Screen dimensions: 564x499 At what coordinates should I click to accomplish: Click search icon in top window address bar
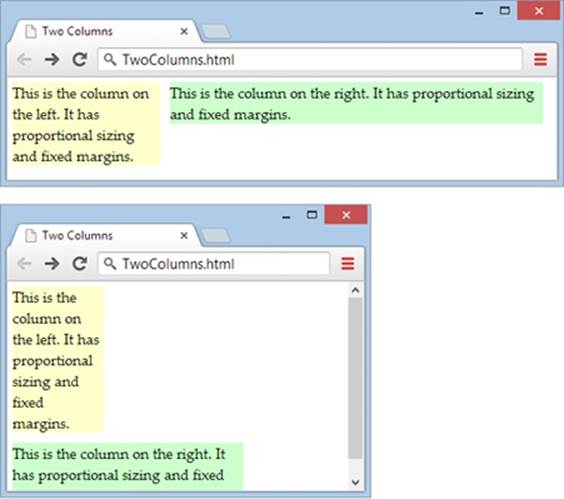point(110,59)
